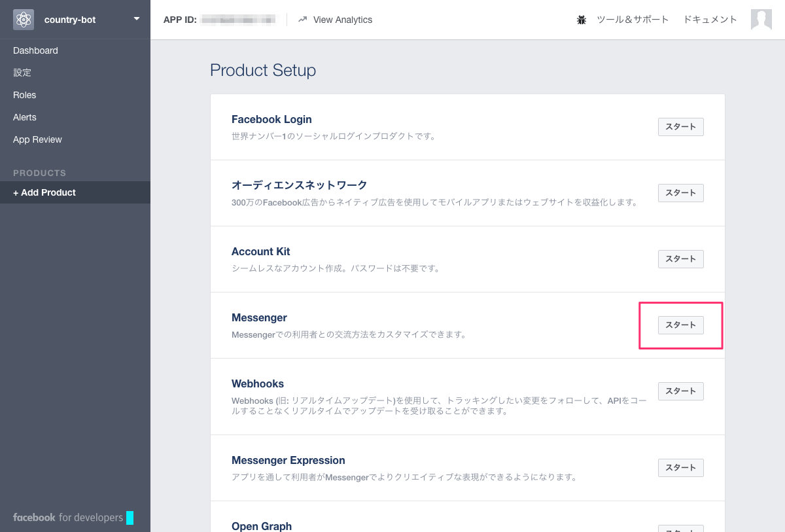
Task: Click + Add Product in the sidebar
Action: pos(44,192)
